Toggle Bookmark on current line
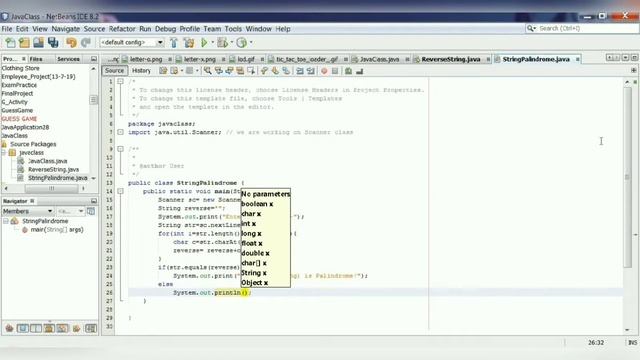Image resolution: width=640 pixels, height=360 pixels. click(286, 71)
